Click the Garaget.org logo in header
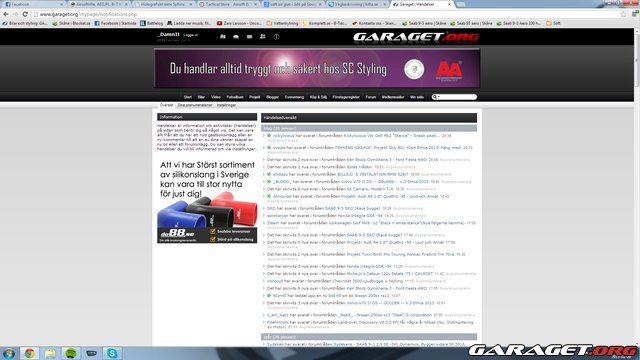The width and height of the screenshot is (640, 360). click(416, 37)
